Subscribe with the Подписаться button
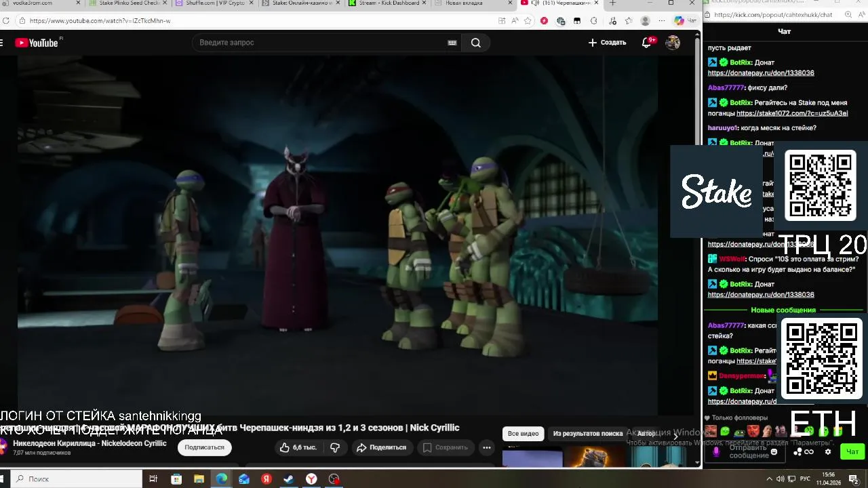The width and height of the screenshot is (868, 488). [204, 447]
